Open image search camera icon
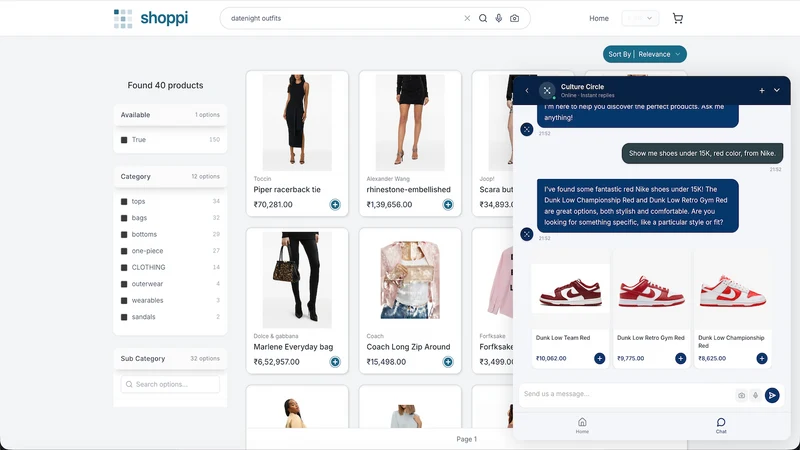 point(514,18)
